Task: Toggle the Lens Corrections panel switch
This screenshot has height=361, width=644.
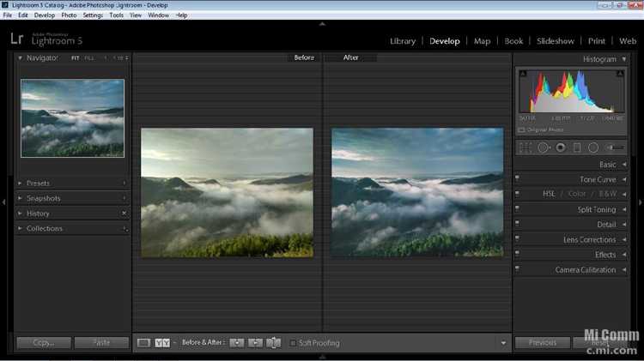Action: (517, 238)
